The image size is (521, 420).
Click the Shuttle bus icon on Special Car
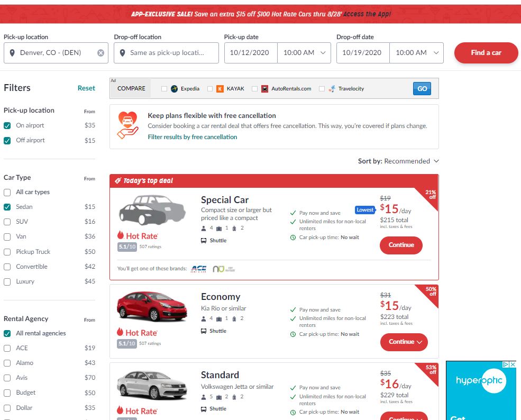pos(204,241)
